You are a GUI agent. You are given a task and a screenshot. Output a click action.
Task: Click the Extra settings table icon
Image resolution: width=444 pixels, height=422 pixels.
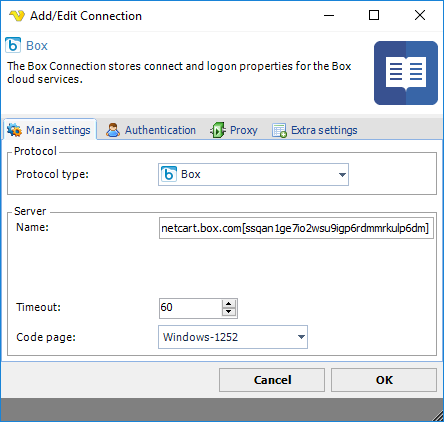[279, 130]
